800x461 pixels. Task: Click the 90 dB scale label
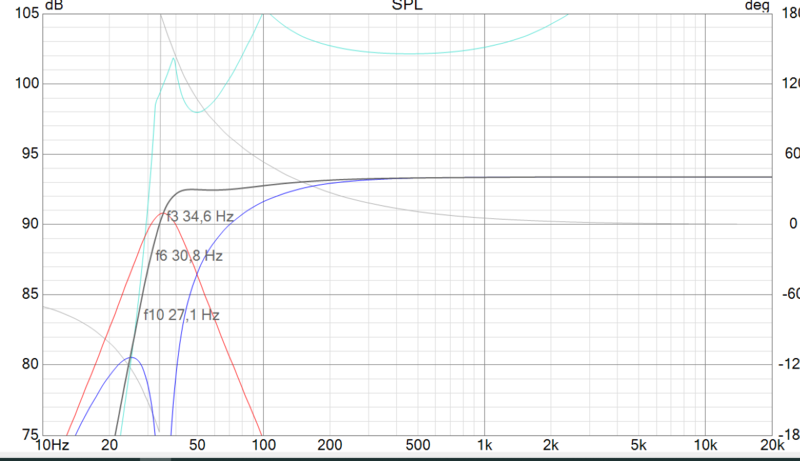(30, 224)
